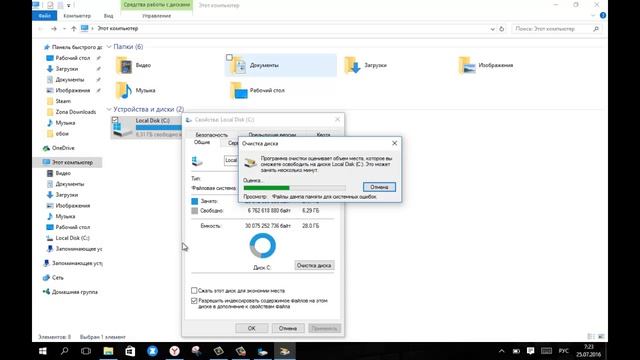Click Отмена in the disk properties dialog
The image size is (640, 360).
pos(288,328)
